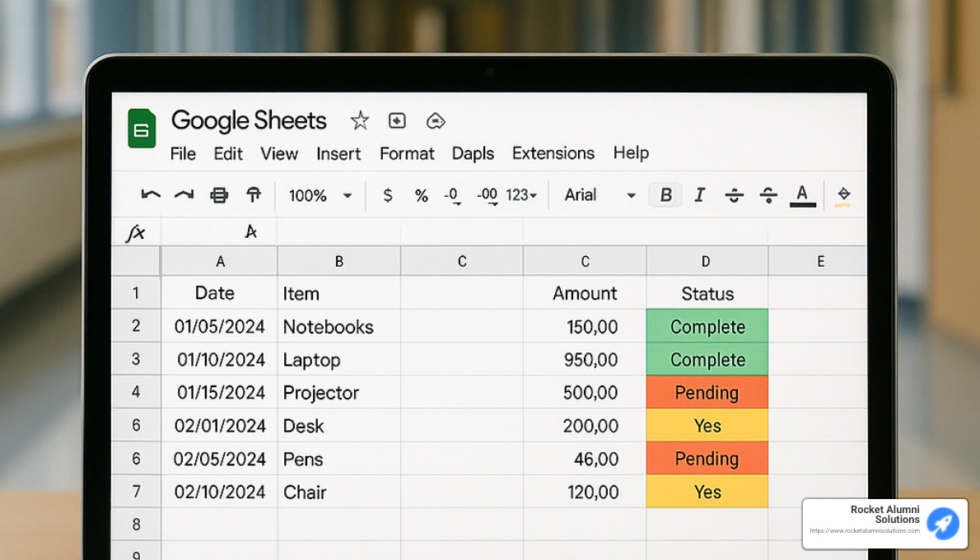
Task: Open the Extensions menu
Action: coord(553,153)
